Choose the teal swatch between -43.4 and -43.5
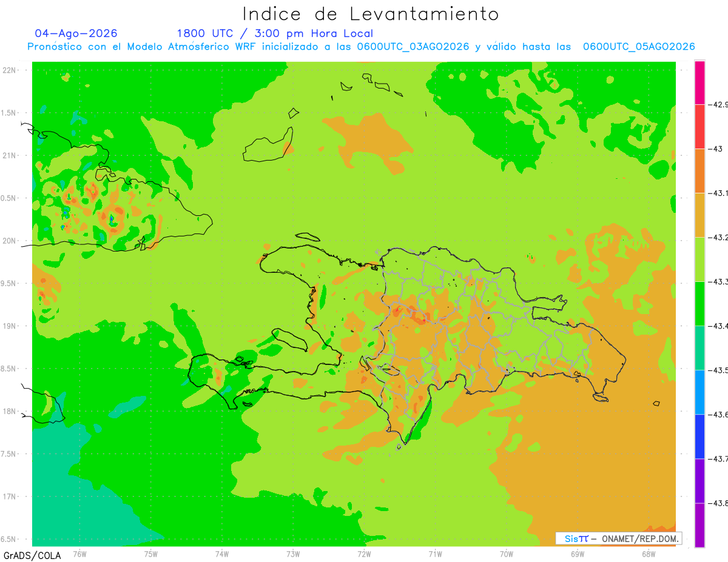 coord(699,348)
